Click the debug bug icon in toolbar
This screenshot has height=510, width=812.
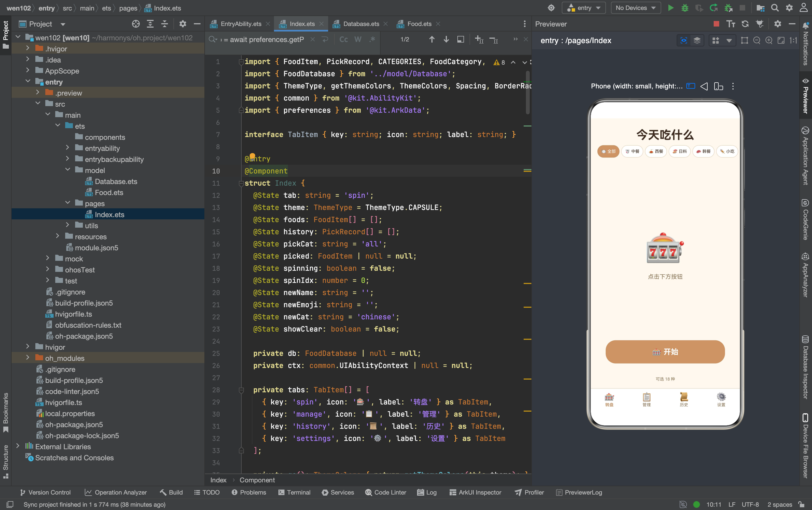685,8
